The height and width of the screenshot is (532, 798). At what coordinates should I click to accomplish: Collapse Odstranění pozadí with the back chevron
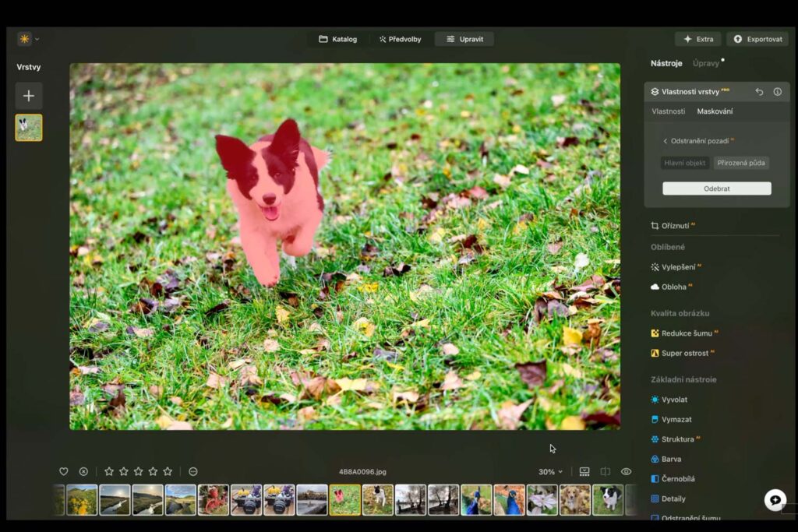pos(666,141)
